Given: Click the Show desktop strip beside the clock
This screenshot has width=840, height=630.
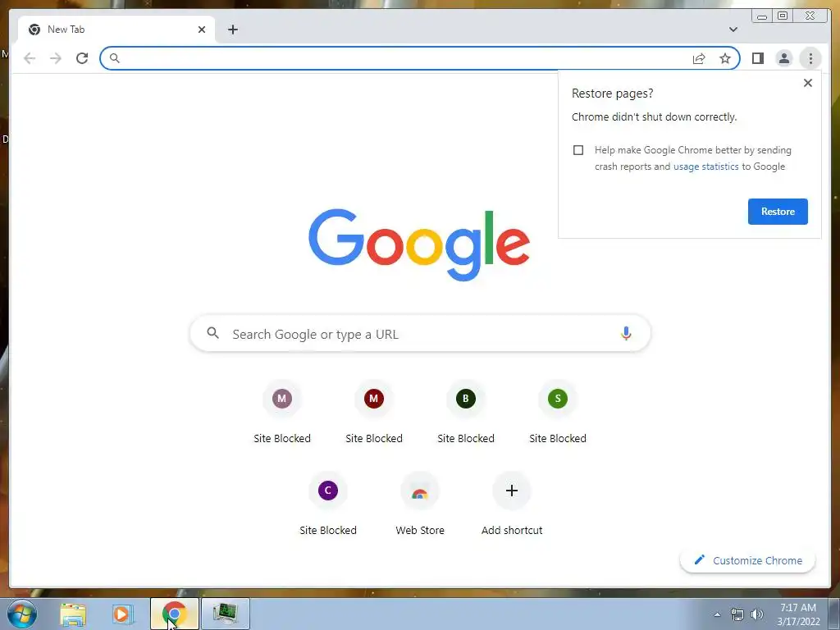Looking at the screenshot, I should click(834, 614).
